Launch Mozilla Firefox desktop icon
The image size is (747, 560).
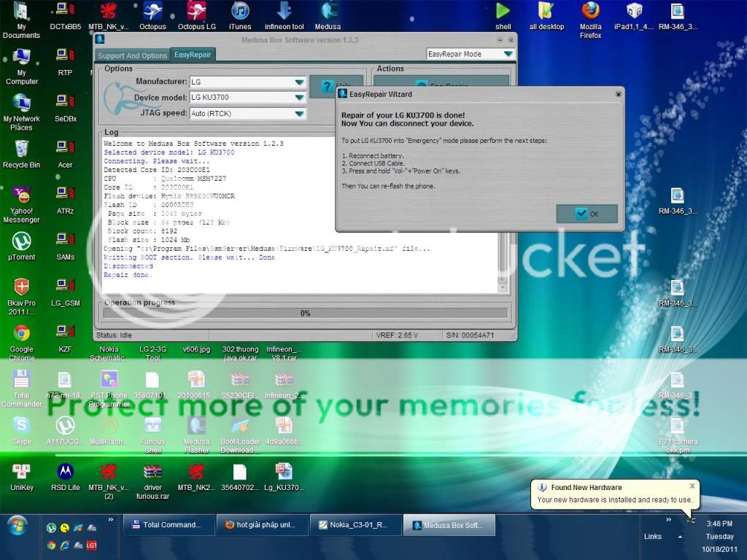click(x=590, y=20)
